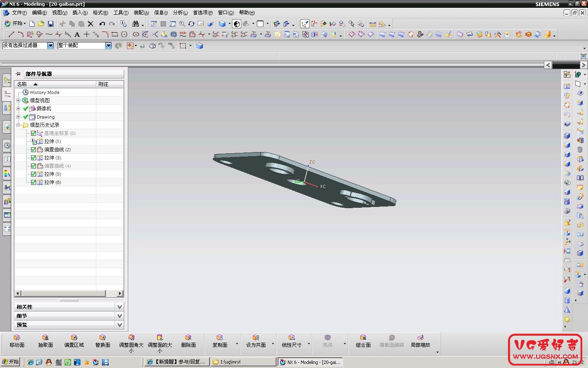Toggle the sketch WCS display icon
Image resolution: width=588 pixels, height=368 pixels.
pyautogui.click(x=305, y=24)
